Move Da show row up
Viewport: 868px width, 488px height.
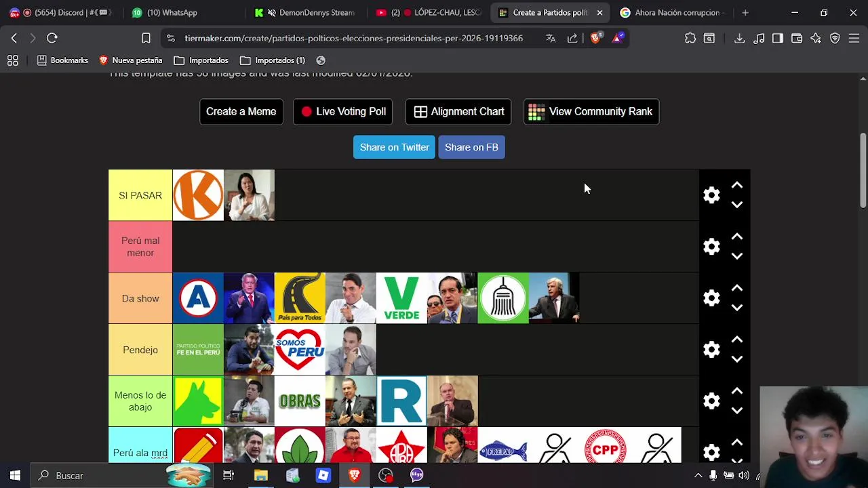(737, 289)
